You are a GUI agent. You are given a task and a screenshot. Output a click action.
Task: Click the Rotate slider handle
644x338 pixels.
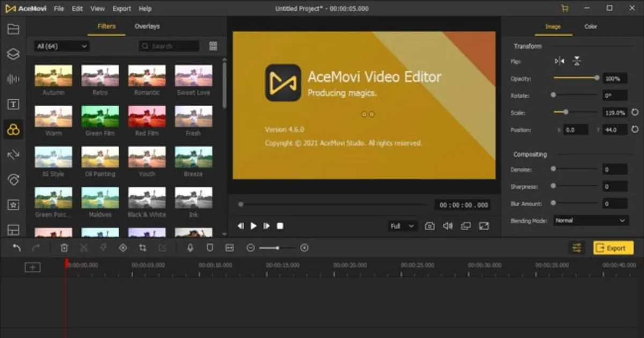coord(553,94)
